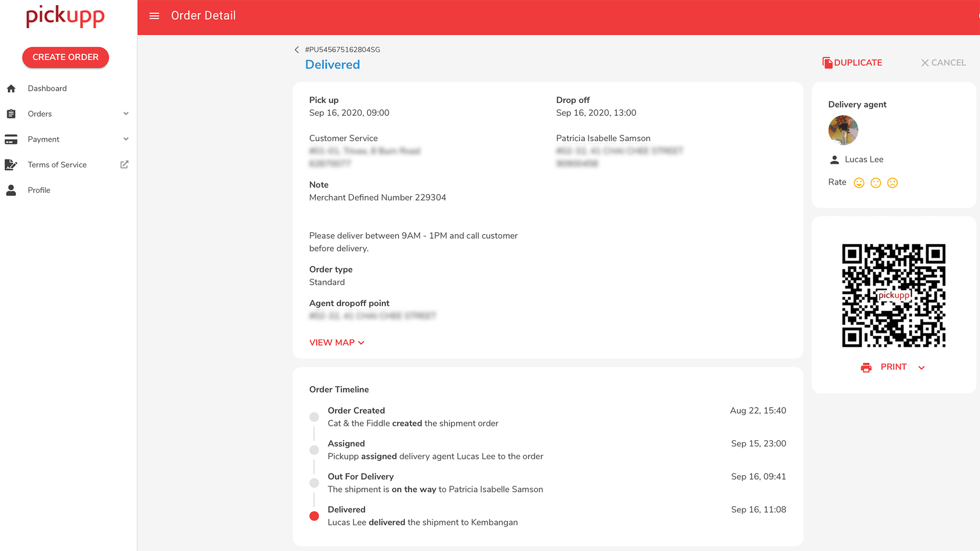Viewport: 980px width, 551px height.
Task: Click the Terms of Service document icon
Action: (x=11, y=165)
